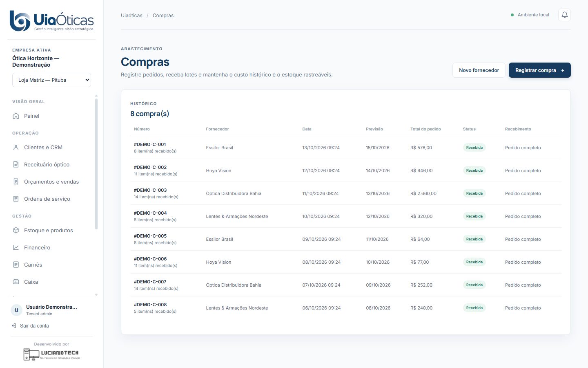
Task: Click the Estoque e produtos box icon
Action: click(x=16, y=230)
